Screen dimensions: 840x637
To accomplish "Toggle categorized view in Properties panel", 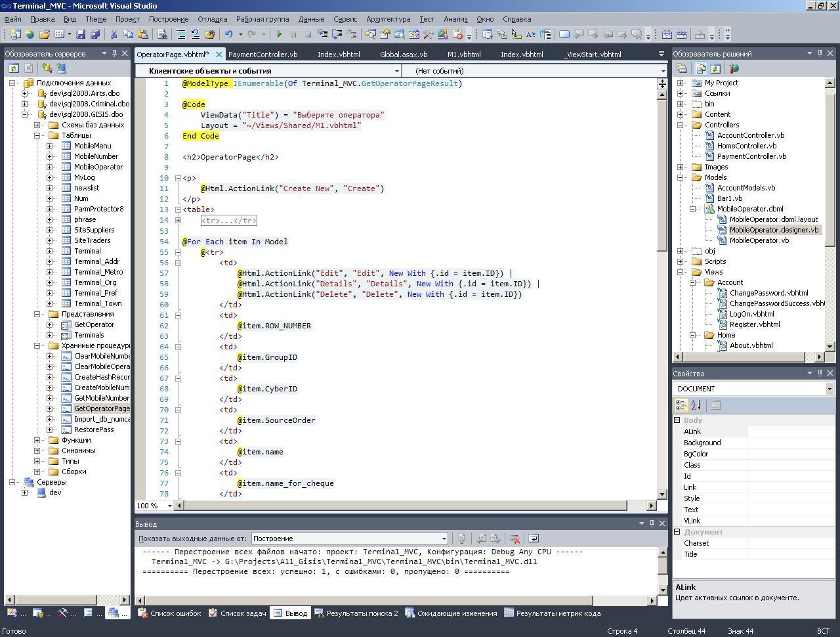I will click(682, 405).
